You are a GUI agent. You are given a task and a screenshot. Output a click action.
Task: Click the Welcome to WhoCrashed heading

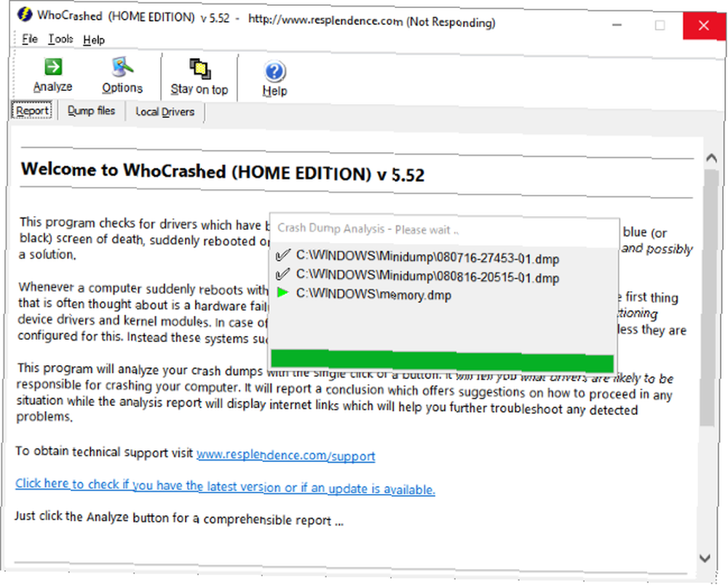point(223,172)
